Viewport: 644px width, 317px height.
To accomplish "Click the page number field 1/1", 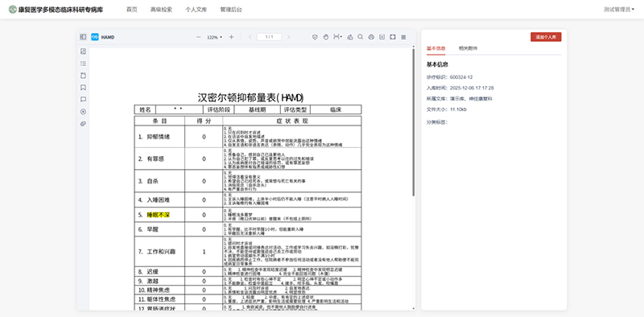I will coord(269,37).
